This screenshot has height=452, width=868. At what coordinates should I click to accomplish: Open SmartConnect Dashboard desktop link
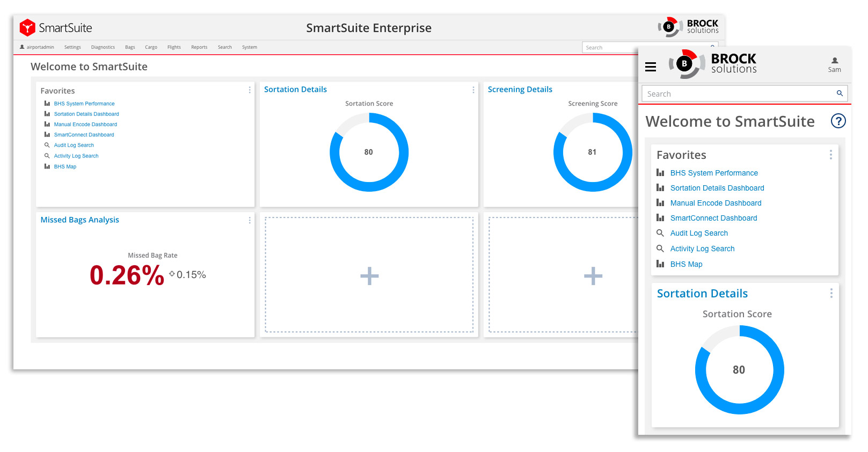pos(84,135)
